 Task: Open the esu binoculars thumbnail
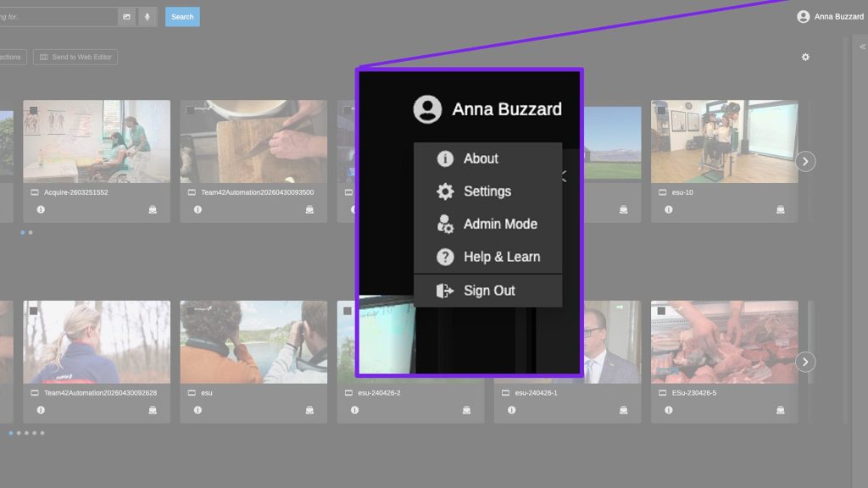pos(253,342)
